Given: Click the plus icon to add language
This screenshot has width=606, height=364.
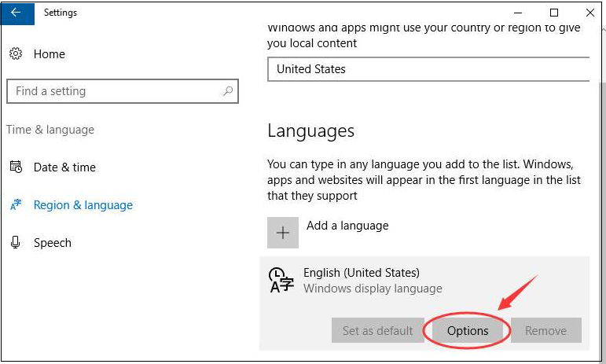Looking at the screenshot, I should (283, 233).
